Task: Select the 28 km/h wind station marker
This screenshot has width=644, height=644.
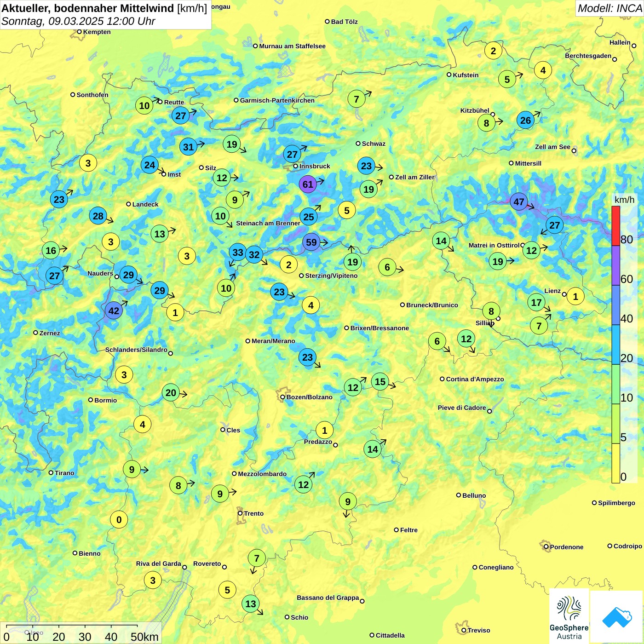Action: click(x=98, y=216)
